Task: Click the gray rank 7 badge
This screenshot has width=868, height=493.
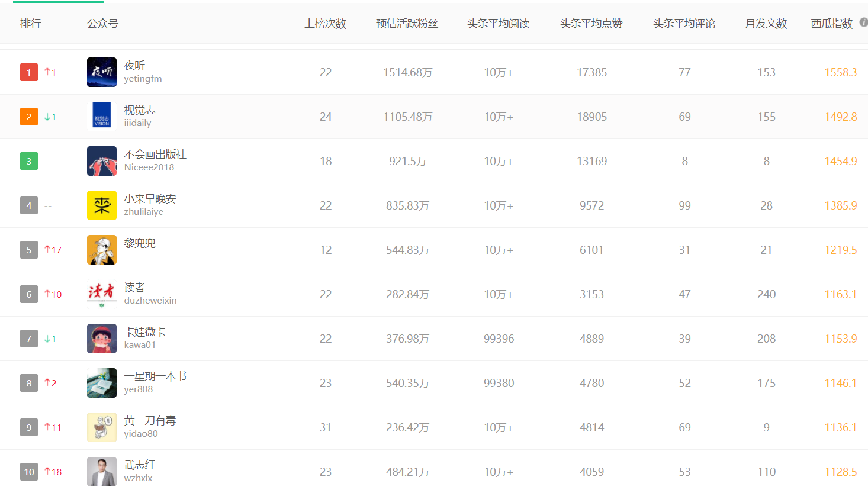Action: coord(29,339)
